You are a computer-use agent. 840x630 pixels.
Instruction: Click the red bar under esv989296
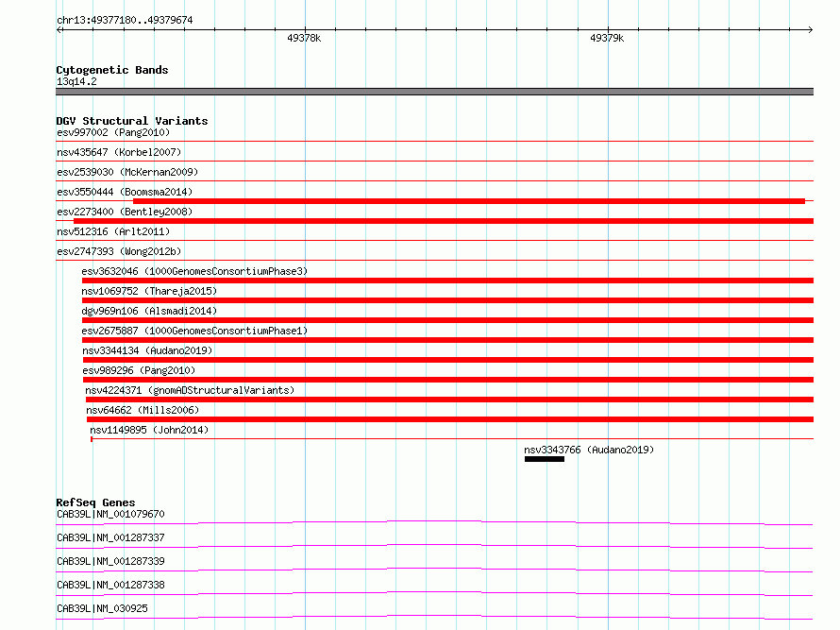coord(448,380)
